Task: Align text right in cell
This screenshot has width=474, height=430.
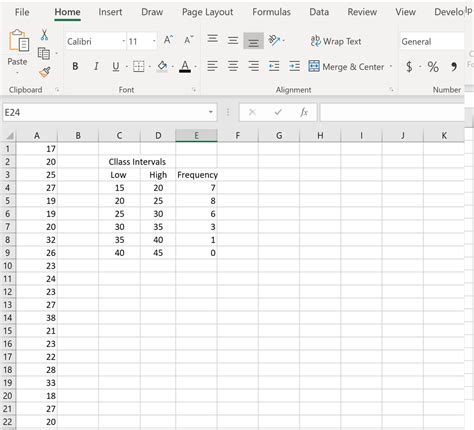Action: pyautogui.click(x=254, y=66)
